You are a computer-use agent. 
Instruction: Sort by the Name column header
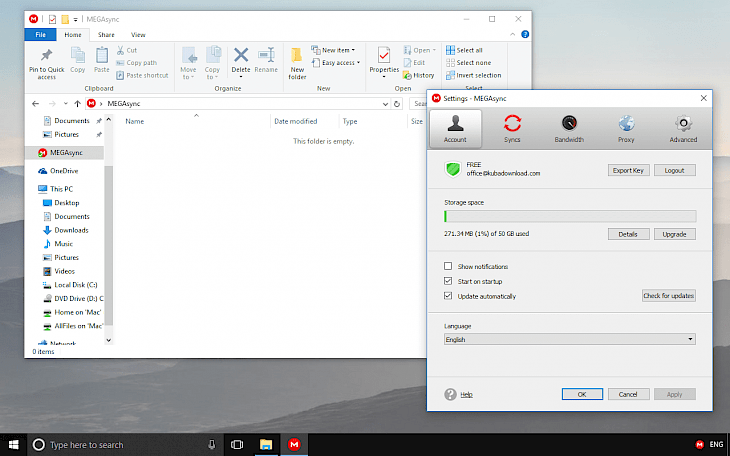pyautogui.click(x=135, y=121)
